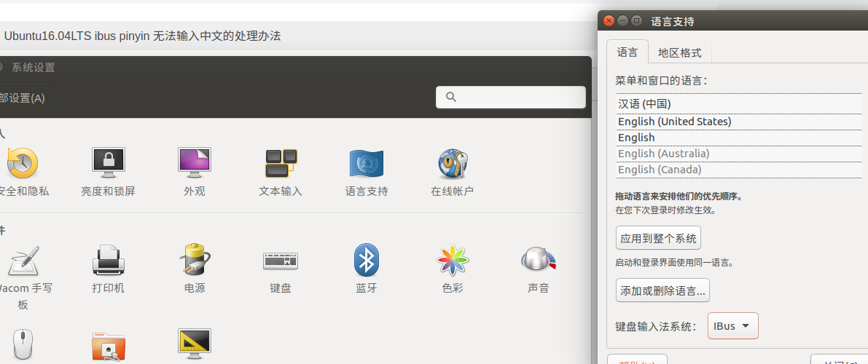Open Power (电源) settings
This screenshot has width=868, height=364.
[195, 259]
